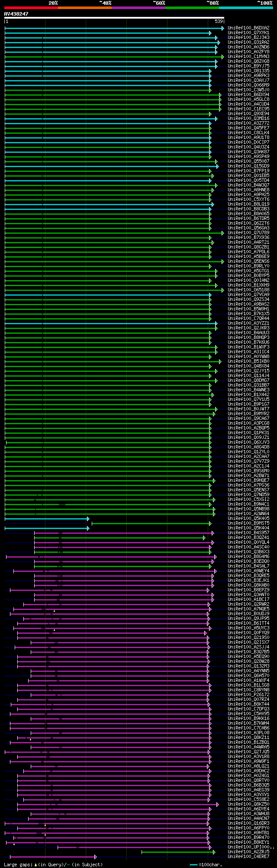Screen dimensions: 277x868
Task: Select the AV438247 query name
Action: click(16, 14)
